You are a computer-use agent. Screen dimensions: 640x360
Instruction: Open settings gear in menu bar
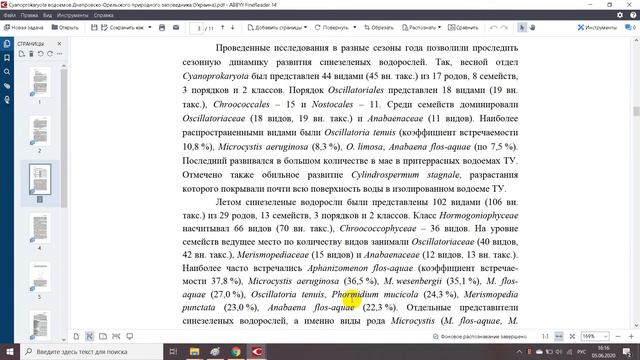pos(620,15)
